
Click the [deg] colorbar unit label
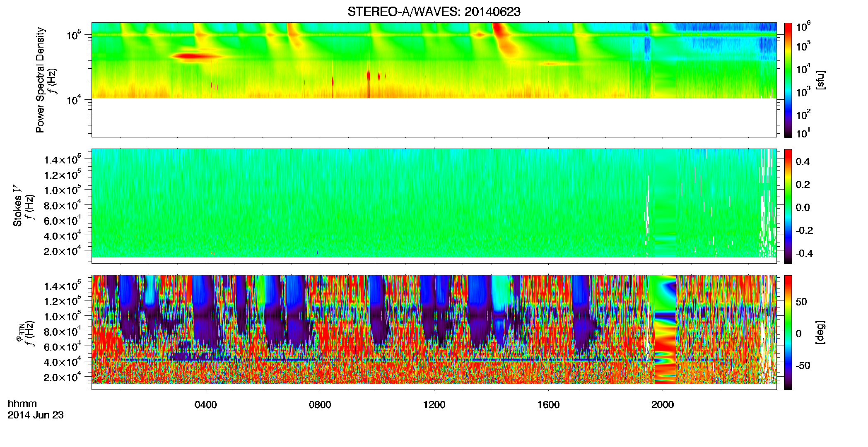tap(820, 332)
